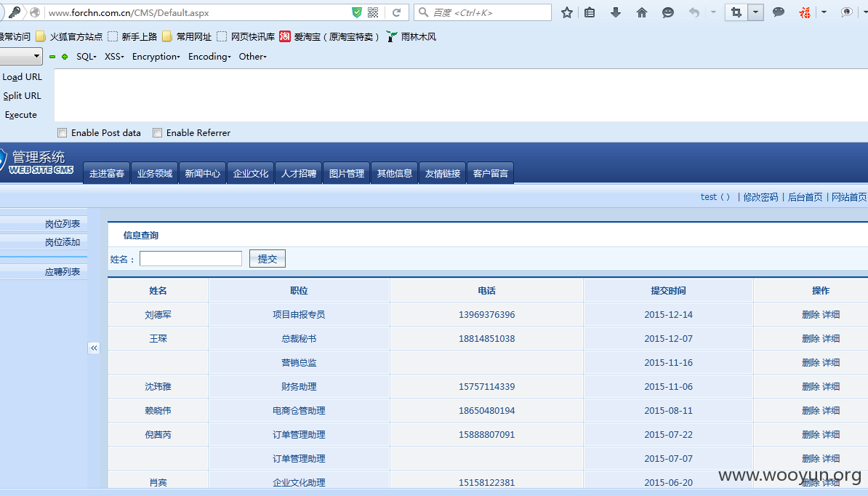Open the crop tool dropdown arrow

coord(755,12)
